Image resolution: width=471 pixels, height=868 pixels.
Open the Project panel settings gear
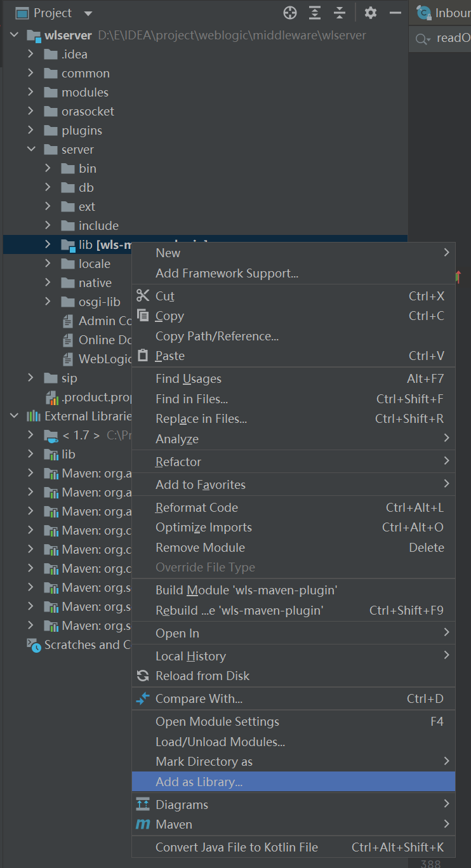click(x=371, y=13)
